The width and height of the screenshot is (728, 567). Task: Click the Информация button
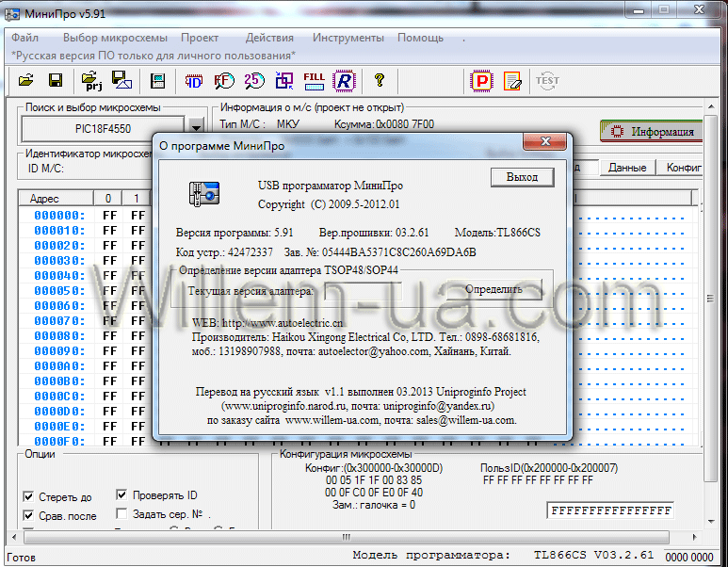tap(653, 132)
